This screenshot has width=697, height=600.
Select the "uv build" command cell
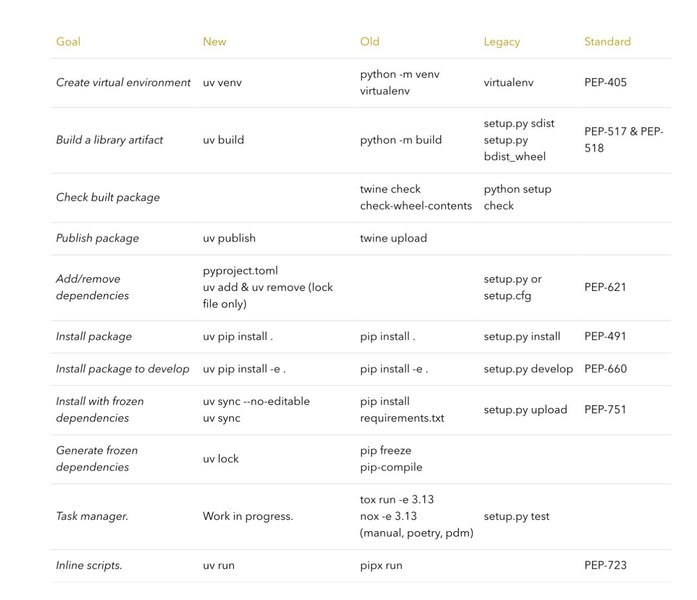click(223, 140)
